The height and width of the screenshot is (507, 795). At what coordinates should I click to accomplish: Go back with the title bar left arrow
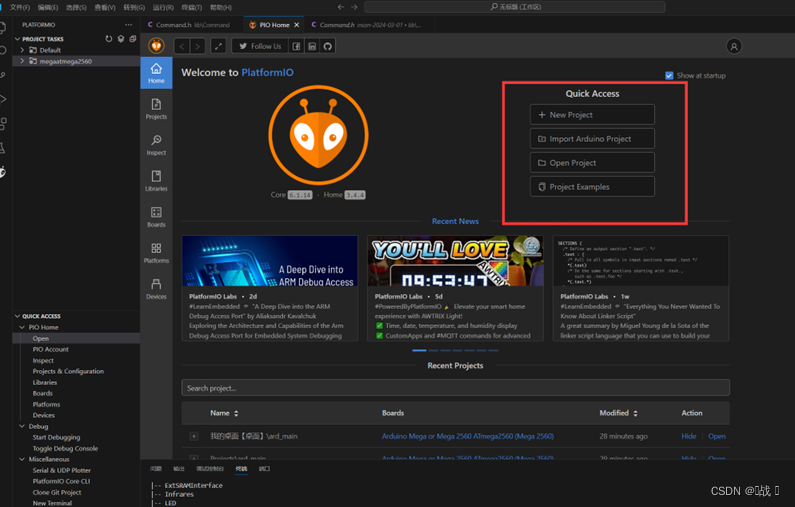tap(341, 7)
